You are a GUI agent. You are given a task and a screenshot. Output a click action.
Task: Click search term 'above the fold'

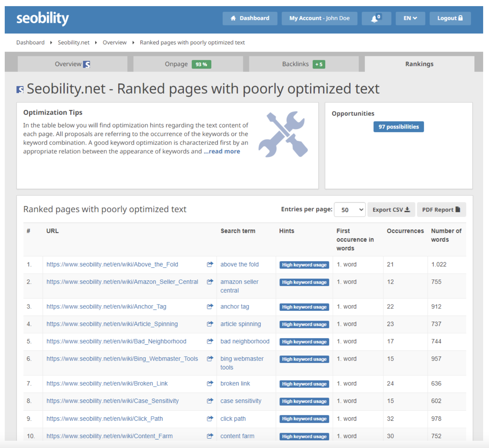[x=239, y=264]
